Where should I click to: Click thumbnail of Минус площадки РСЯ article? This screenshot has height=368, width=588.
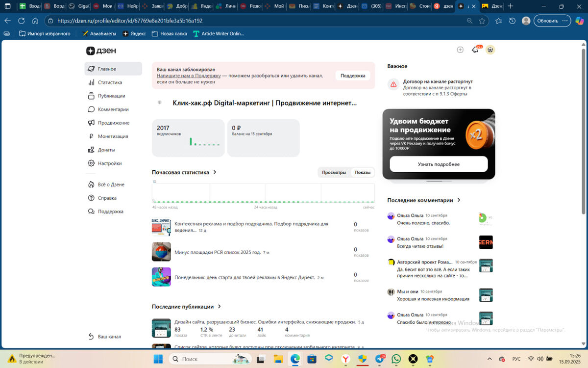[161, 252]
